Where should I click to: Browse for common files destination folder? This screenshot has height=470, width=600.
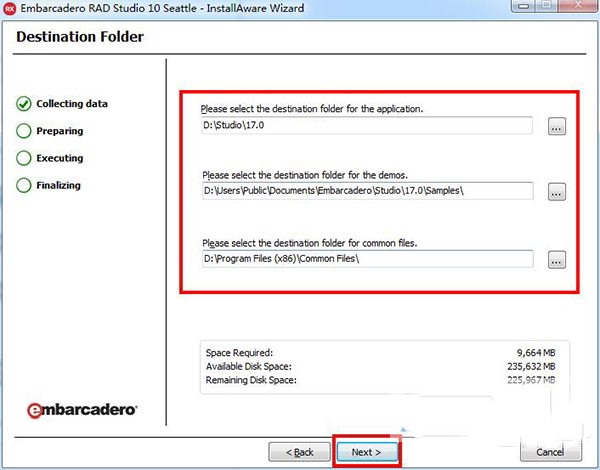click(557, 259)
